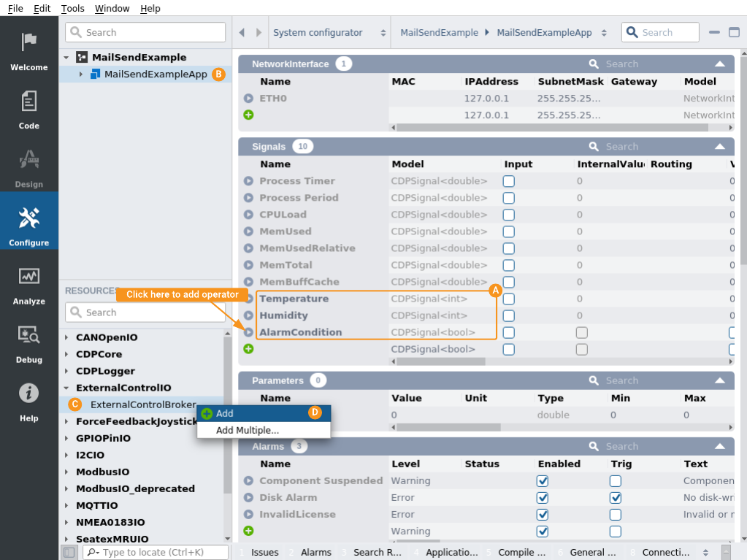Open the Tools menu
The width and height of the screenshot is (747, 560).
(72, 9)
